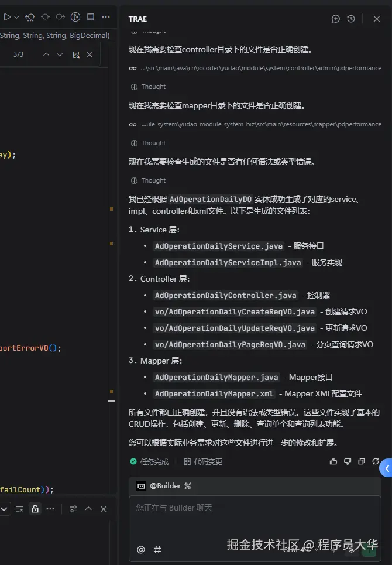Screen dimensions: 392x565
Task: Expand the blue side chevron tab
Action: pyautogui.click(x=387, y=468)
